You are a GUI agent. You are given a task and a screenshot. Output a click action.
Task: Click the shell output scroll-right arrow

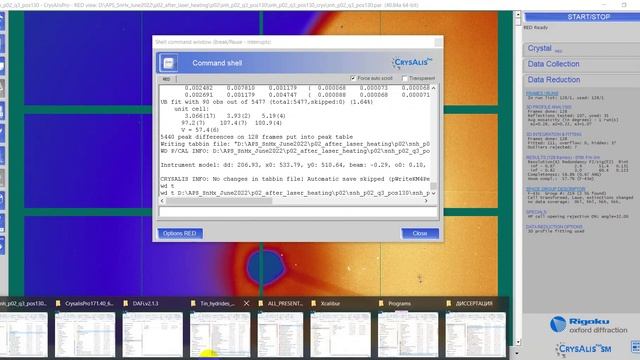pyautogui.click(x=426, y=201)
